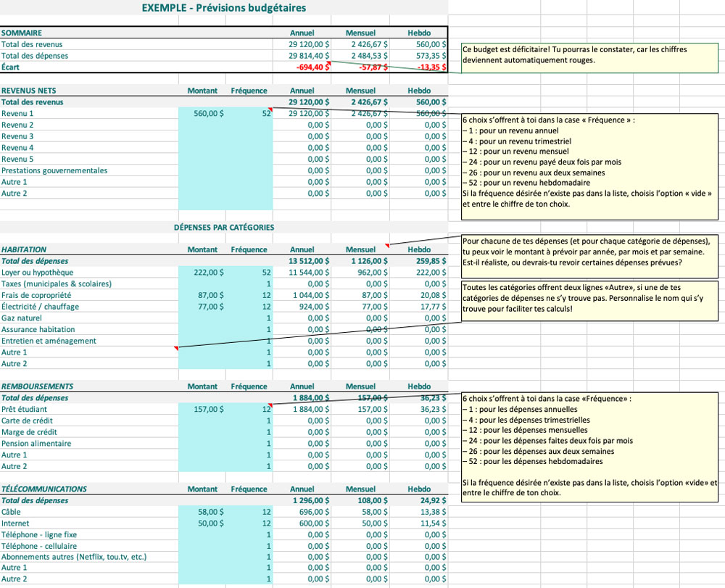Click the REVENUS NETS section header

[29, 91]
